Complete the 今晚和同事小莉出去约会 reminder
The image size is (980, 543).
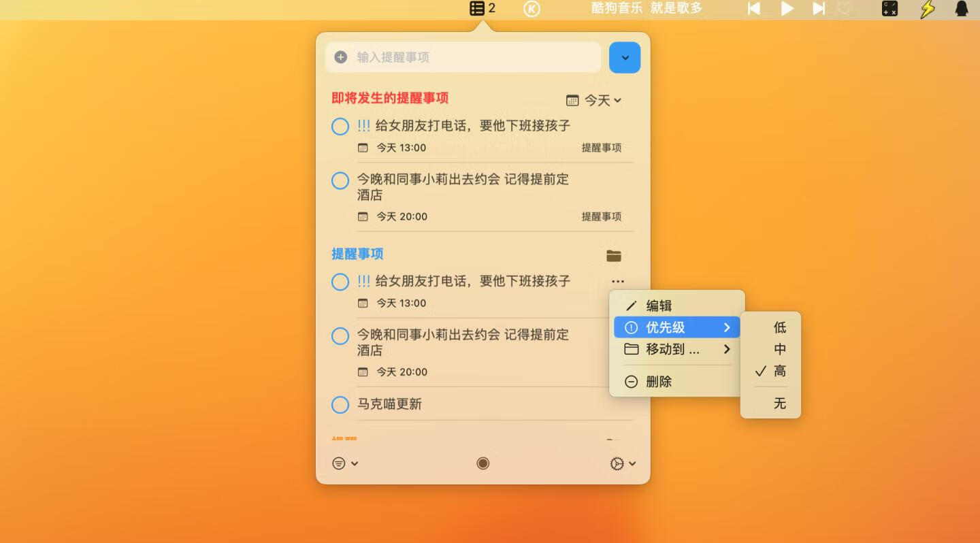[x=340, y=181]
